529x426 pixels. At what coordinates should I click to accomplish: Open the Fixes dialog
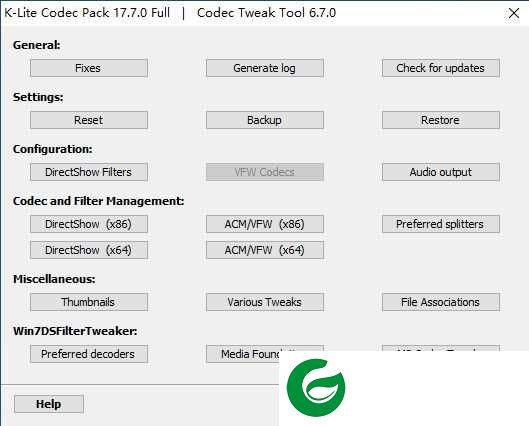tap(89, 68)
